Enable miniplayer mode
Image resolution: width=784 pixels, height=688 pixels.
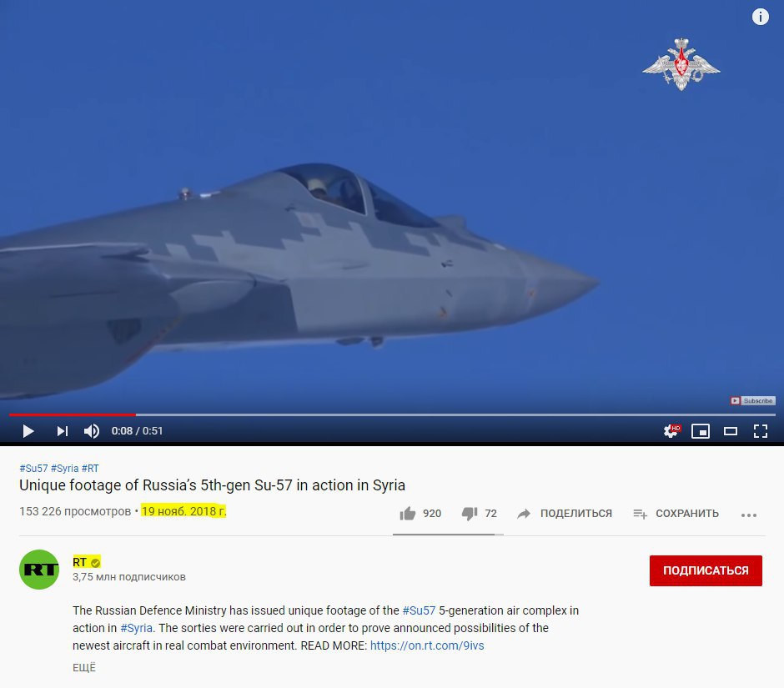(x=701, y=431)
